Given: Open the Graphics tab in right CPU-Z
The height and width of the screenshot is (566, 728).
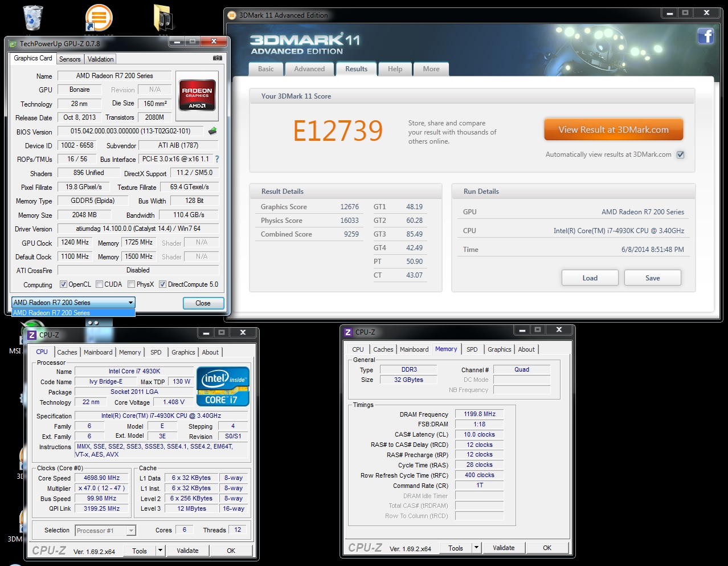Looking at the screenshot, I should [x=500, y=349].
